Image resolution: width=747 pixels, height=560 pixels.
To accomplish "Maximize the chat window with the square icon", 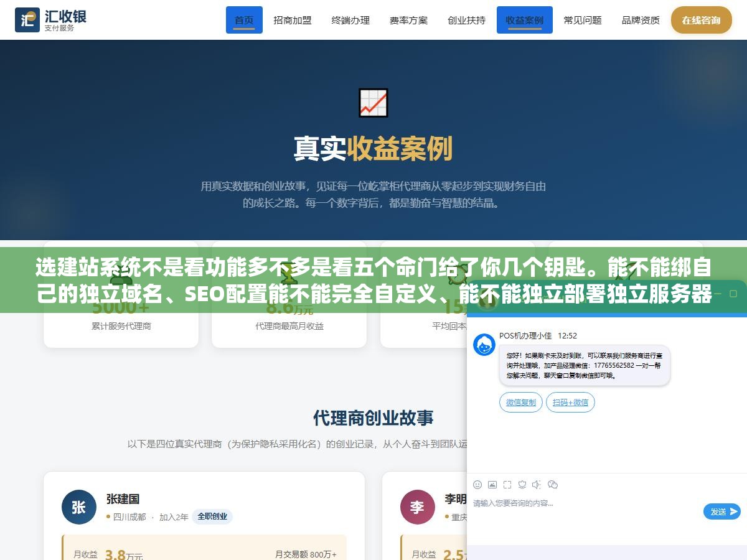I will 733,292.
